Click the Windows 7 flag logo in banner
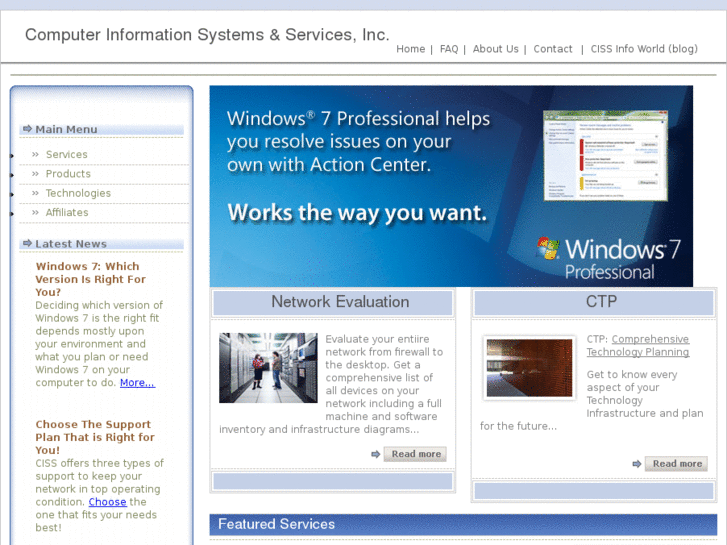Image resolution: width=727 pixels, height=545 pixels. point(548,248)
